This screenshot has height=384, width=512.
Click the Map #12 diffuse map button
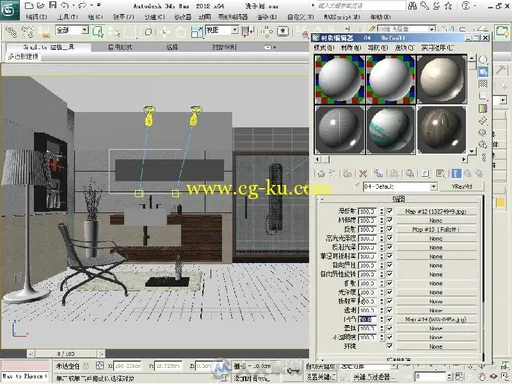tap(436, 211)
